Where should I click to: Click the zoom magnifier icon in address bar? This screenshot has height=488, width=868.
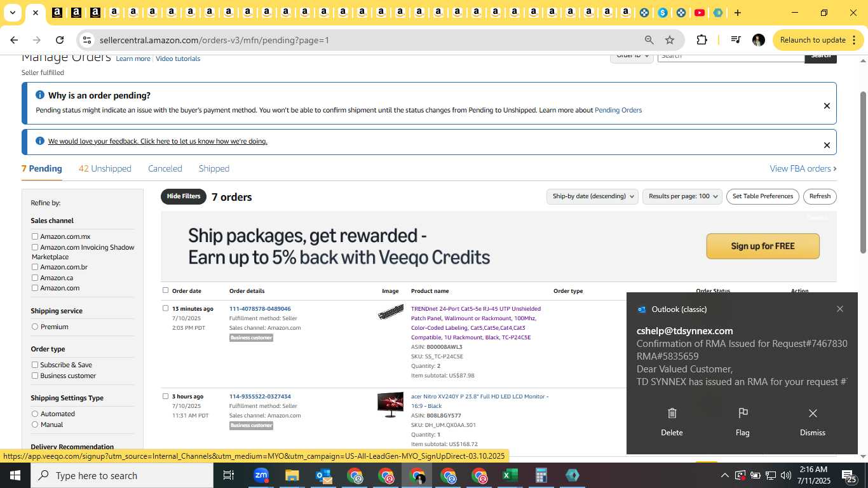click(x=649, y=40)
